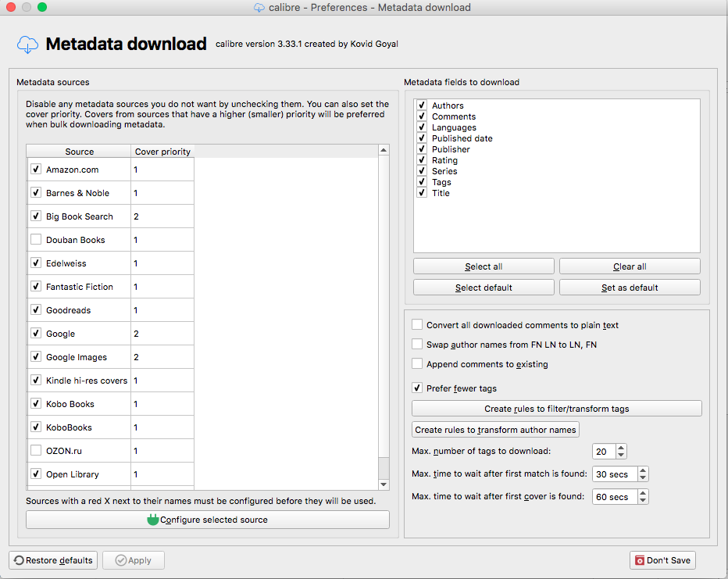This screenshot has width=728, height=579.
Task: Click the cloud download icon beside the title
Action: tap(27, 45)
